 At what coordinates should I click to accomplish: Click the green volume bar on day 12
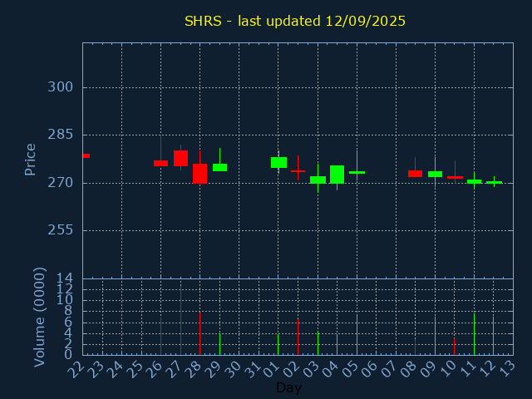[493, 336]
